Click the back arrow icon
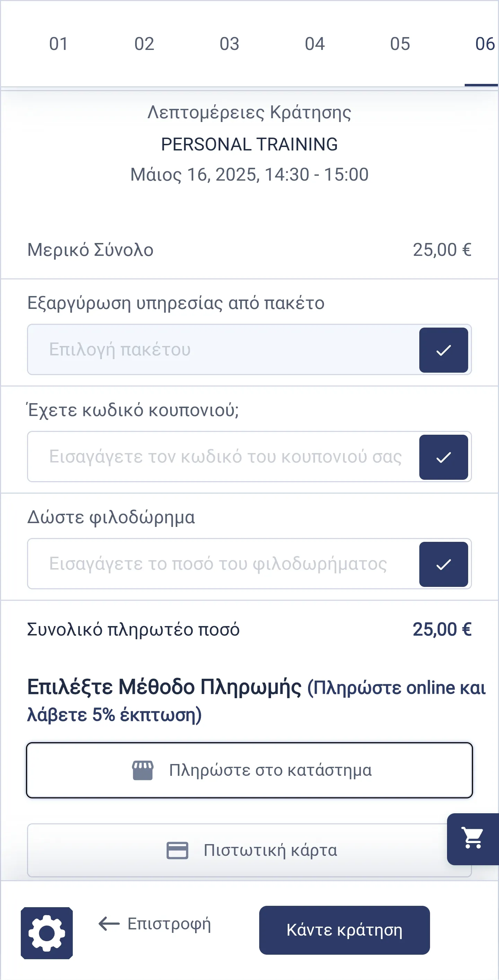This screenshot has width=499, height=980. (109, 924)
